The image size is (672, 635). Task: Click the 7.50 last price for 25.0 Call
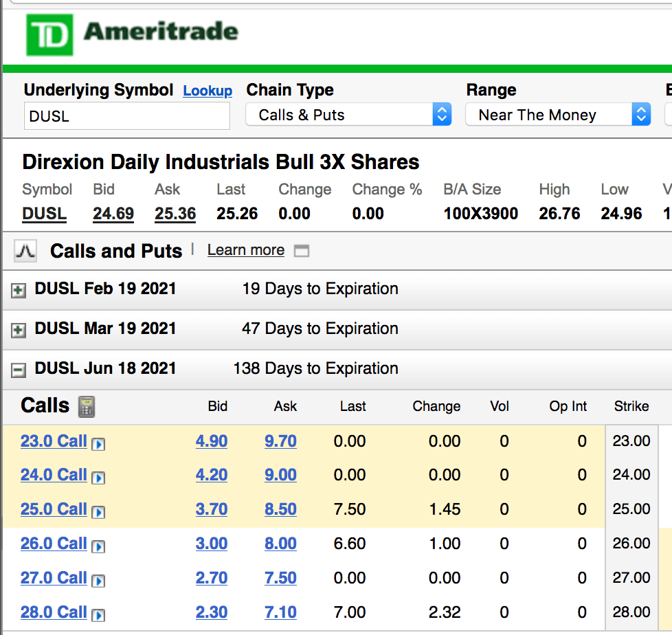click(350, 509)
